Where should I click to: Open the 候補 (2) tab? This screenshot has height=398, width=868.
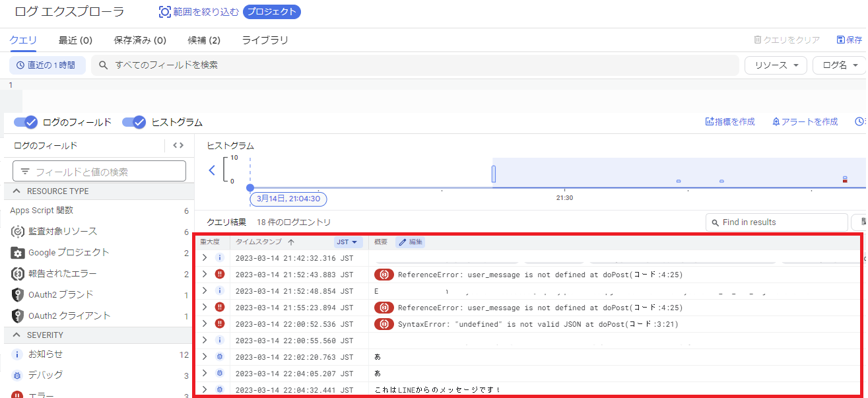coord(203,40)
